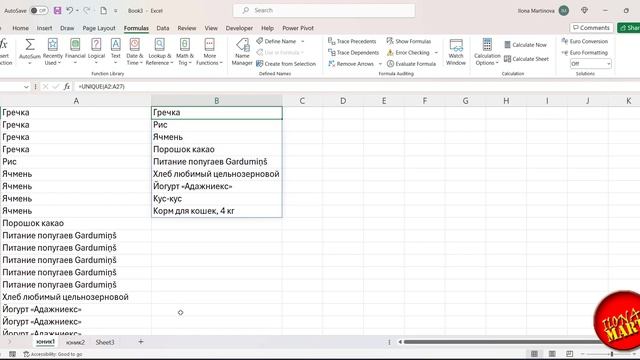
Task: Open the View tab
Action: (211, 28)
